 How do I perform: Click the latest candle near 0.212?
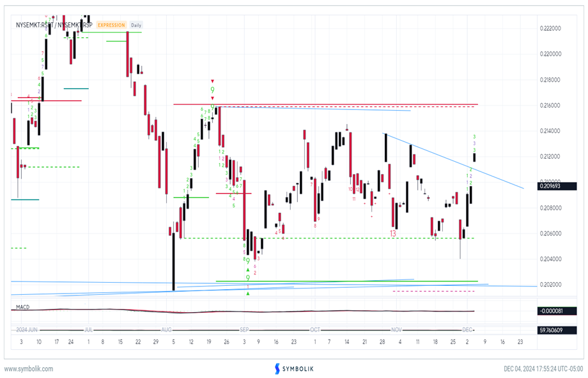tap(474, 157)
